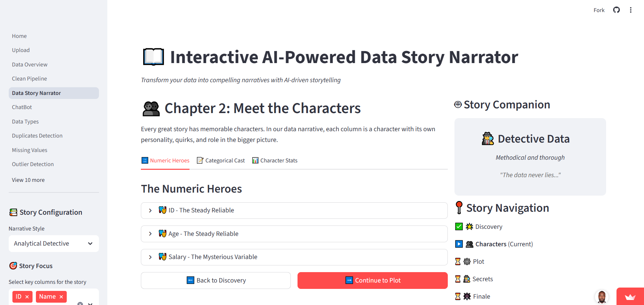
Task: Click Continue to Plot button
Action: pyautogui.click(x=372, y=280)
